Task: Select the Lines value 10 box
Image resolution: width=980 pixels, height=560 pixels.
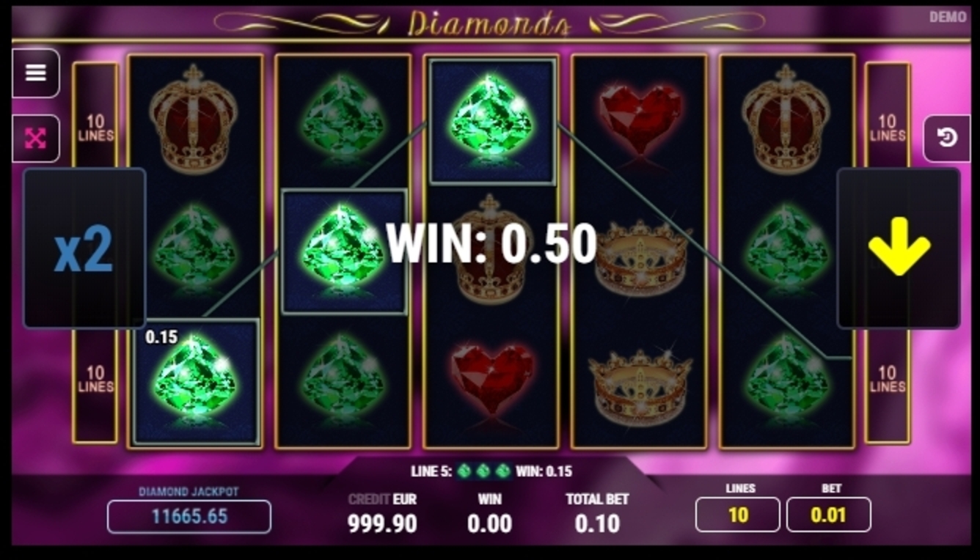Action: 737,515
